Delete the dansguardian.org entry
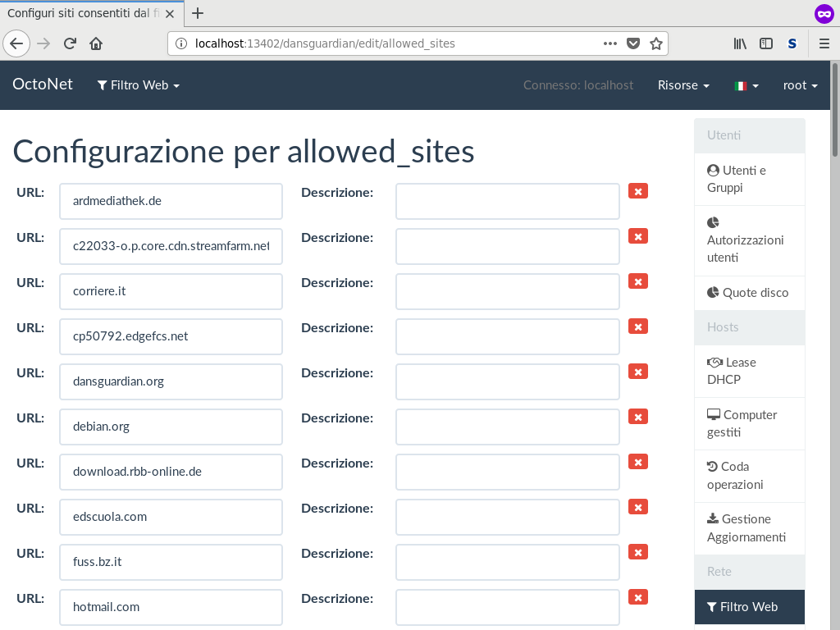840x630 pixels. click(638, 372)
